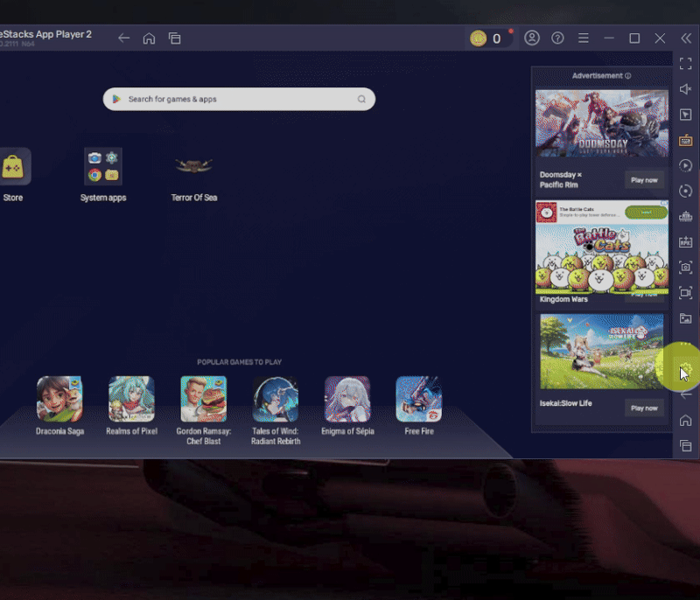This screenshot has width=700, height=600.
Task: Take a screenshot with the camera icon
Action: click(686, 268)
